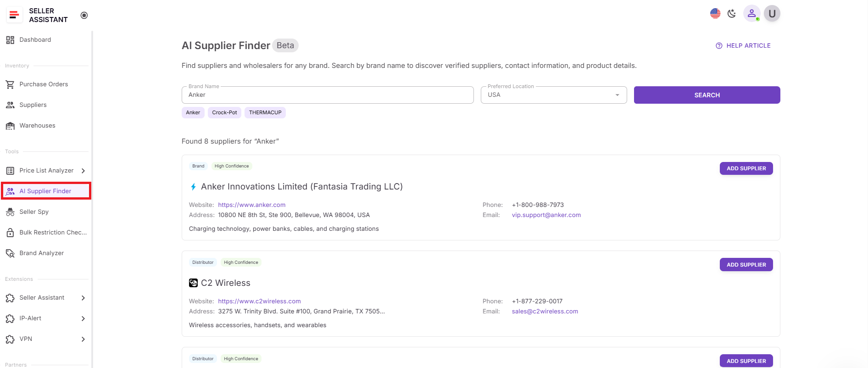Open the user profile person icon
The width and height of the screenshot is (868, 368).
coord(751,13)
